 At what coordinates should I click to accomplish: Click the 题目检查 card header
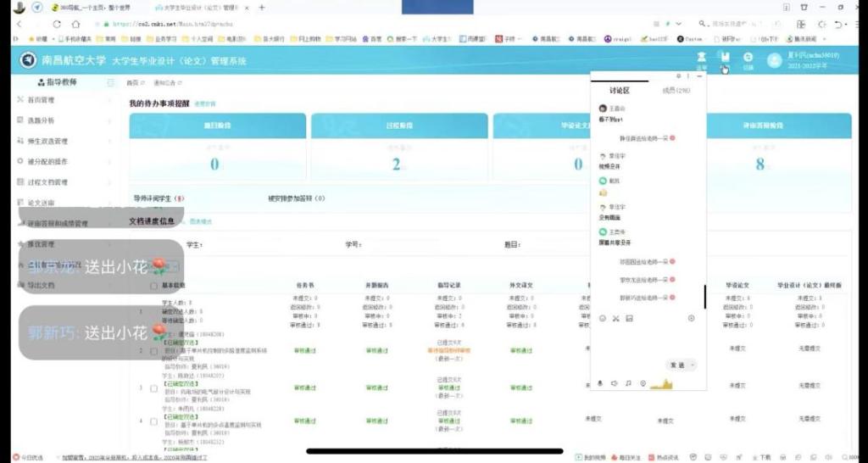click(x=218, y=126)
